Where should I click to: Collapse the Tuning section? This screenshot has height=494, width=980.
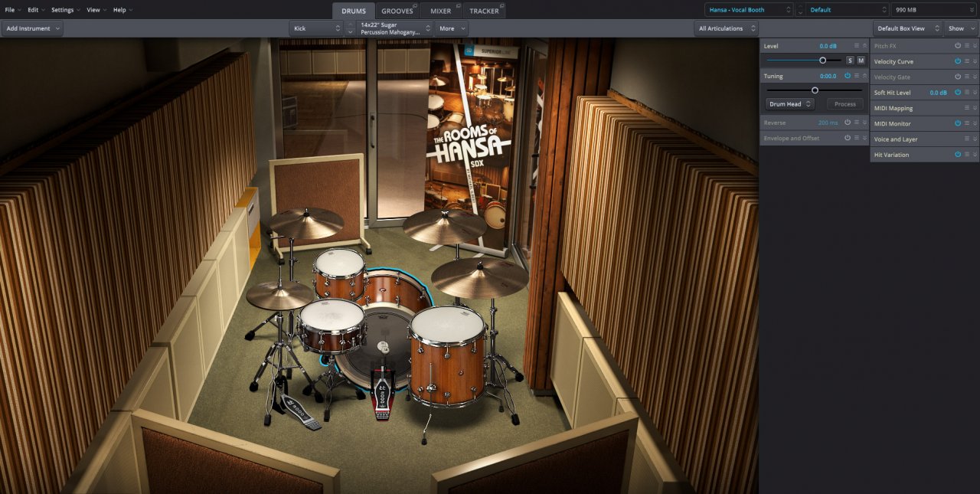point(865,76)
